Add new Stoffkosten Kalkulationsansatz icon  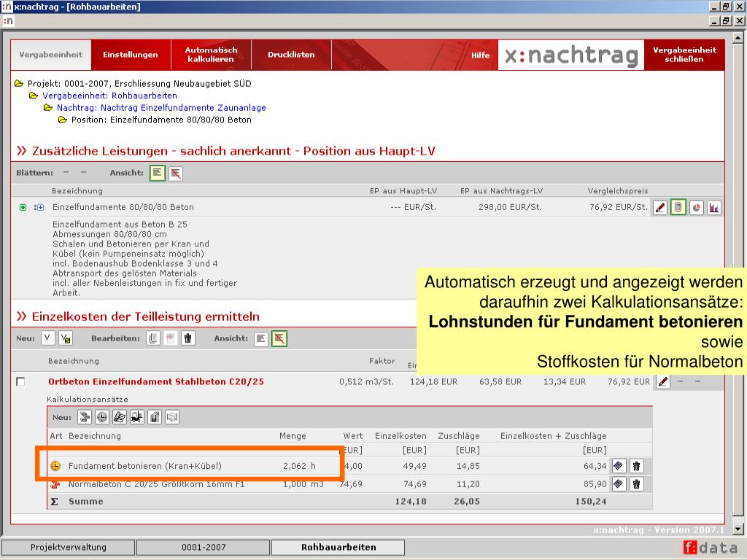coord(120,418)
